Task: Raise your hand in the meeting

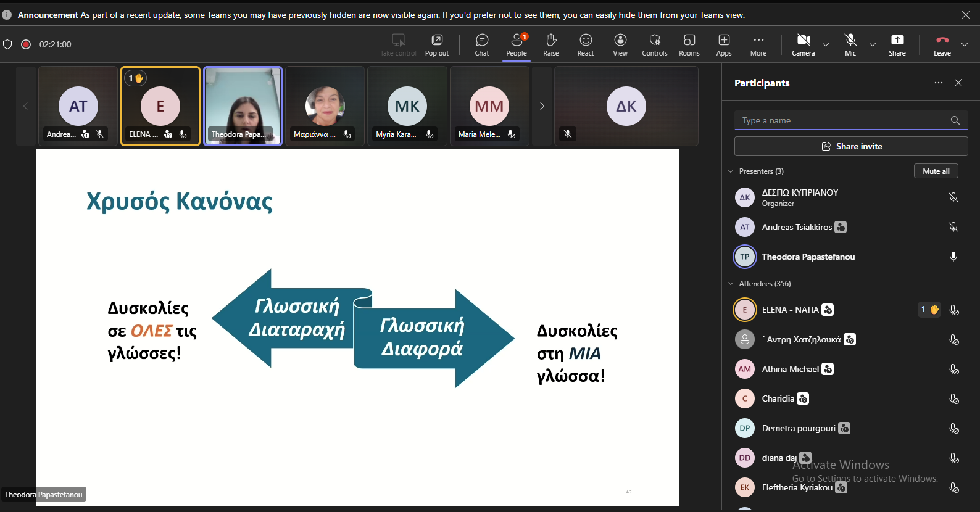Action: tap(550, 44)
